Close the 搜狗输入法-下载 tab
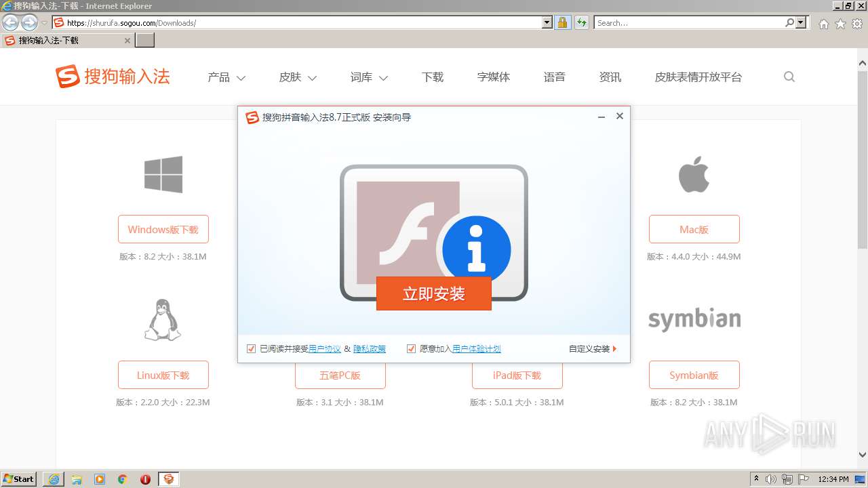This screenshot has width=868, height=488. tap(127, 41)
